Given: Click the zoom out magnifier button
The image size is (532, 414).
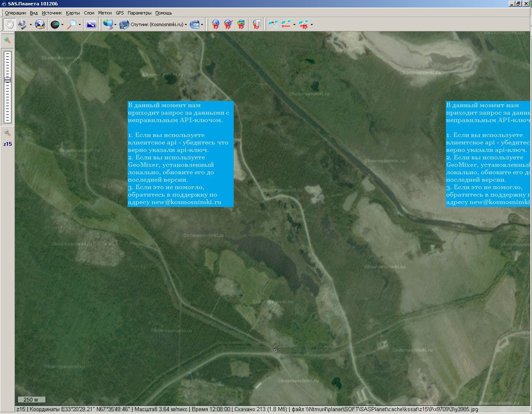Looking at the screenshot, I should [7, 133].
